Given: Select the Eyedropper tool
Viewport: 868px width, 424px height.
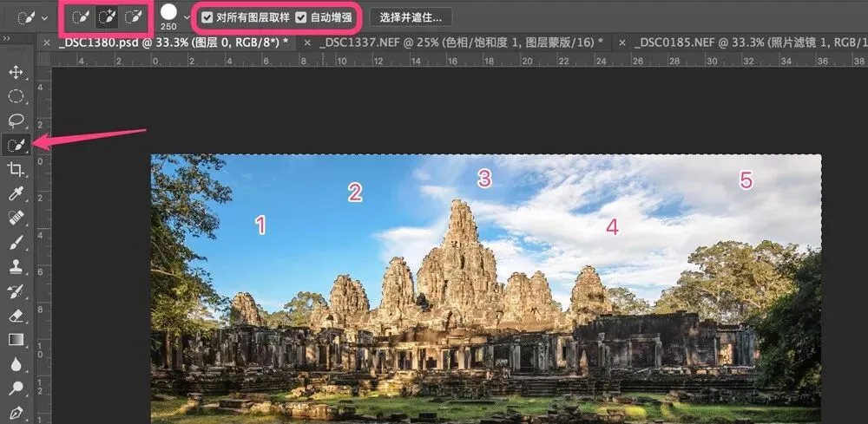Looking at the screenshot, I should click(x=16, y=193).
